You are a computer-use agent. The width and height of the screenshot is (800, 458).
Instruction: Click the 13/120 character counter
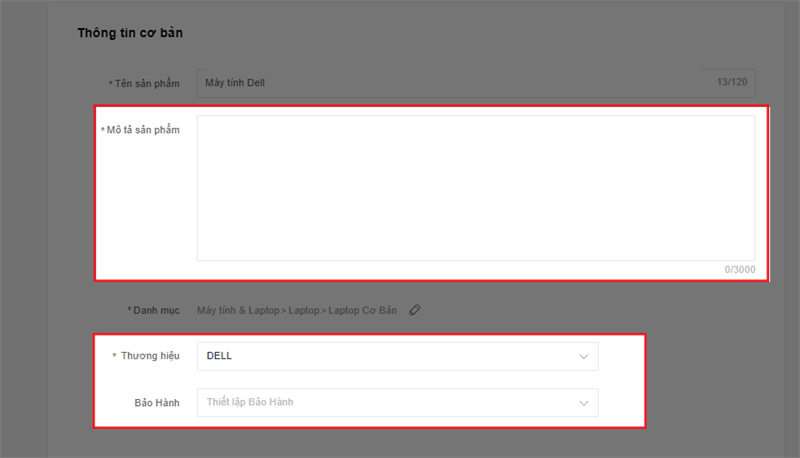(732, 82)
